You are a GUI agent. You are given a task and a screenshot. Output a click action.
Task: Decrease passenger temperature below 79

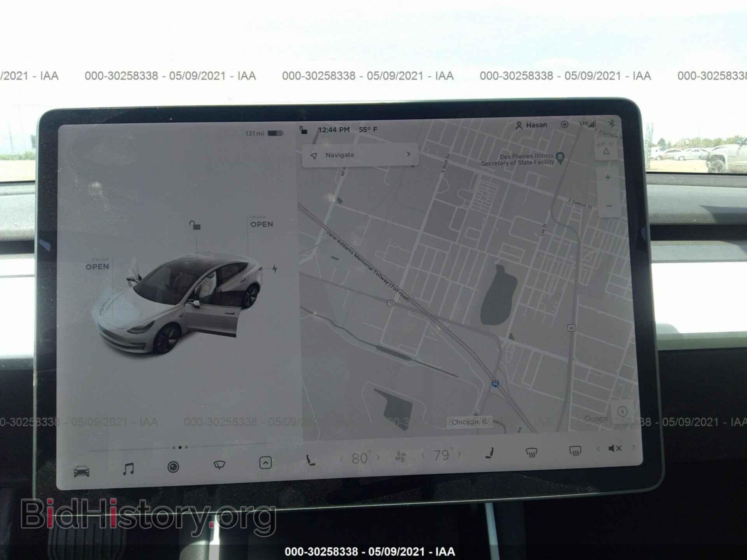[423, 455]
